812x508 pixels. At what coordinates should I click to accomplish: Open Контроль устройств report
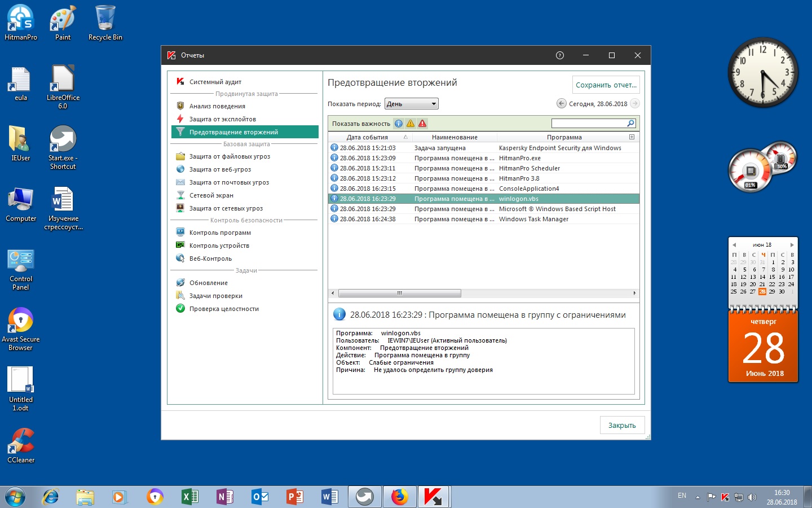click(x=219, y=246)
